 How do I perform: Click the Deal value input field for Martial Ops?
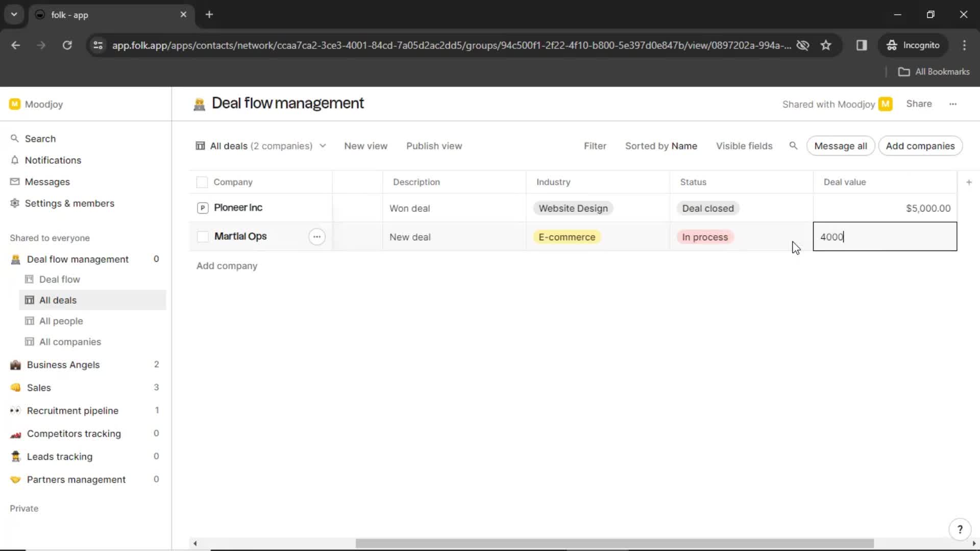pos(885,237)
